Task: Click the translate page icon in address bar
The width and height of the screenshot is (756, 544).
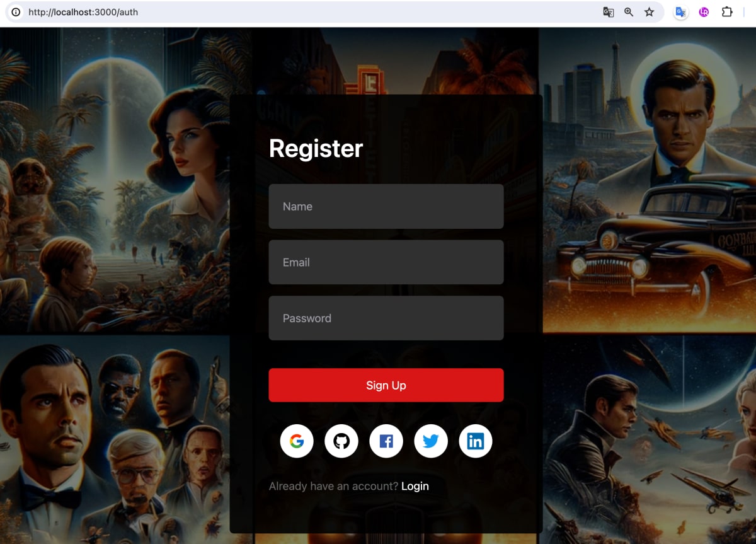Action: pos(608,12)
